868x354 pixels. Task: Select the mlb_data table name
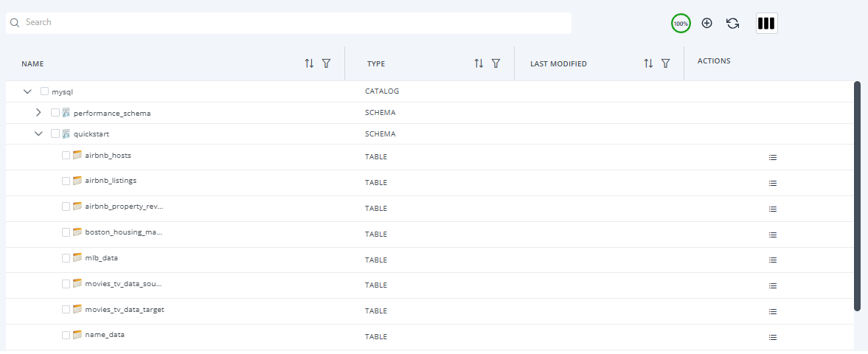pos(101,257)
